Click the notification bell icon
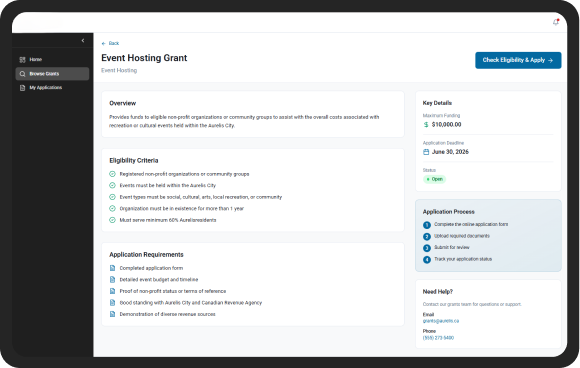Viewport: 580px width, 368px height. pos(556,22)
